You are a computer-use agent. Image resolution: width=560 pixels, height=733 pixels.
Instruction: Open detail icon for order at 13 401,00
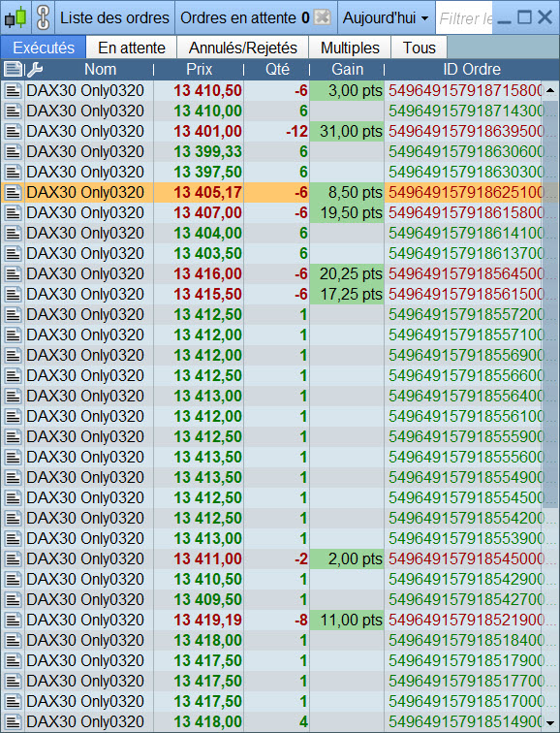tap(13, 131)
